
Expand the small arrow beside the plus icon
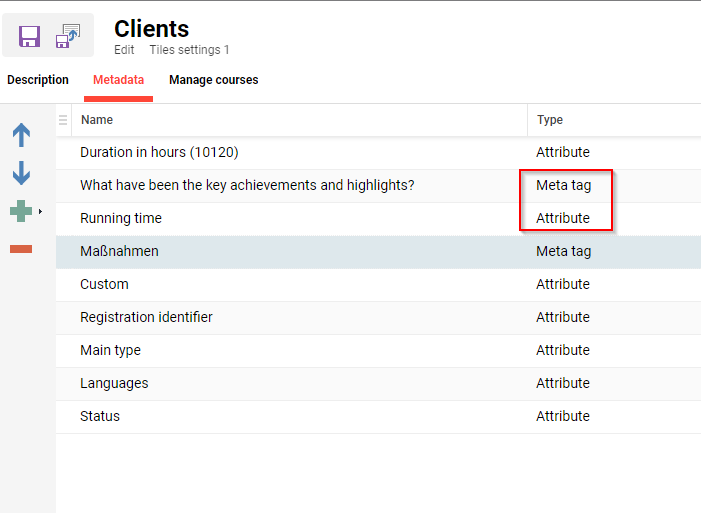40,212
